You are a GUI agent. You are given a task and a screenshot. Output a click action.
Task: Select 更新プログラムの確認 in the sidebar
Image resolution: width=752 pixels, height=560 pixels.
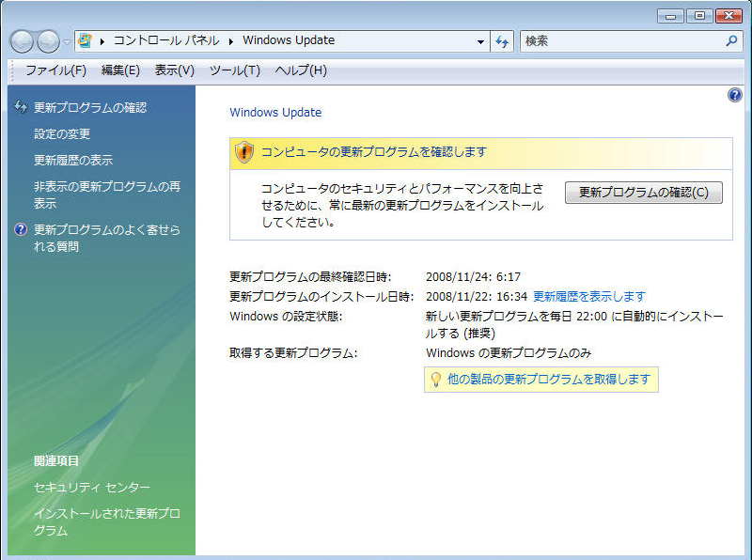point(90,107)
